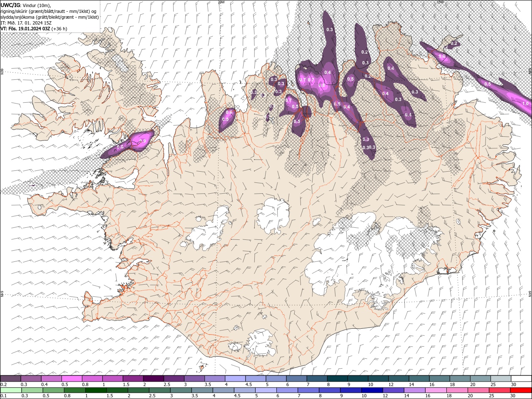
Task: Click the 15W longitude label at the top
Action: point(440,2)
